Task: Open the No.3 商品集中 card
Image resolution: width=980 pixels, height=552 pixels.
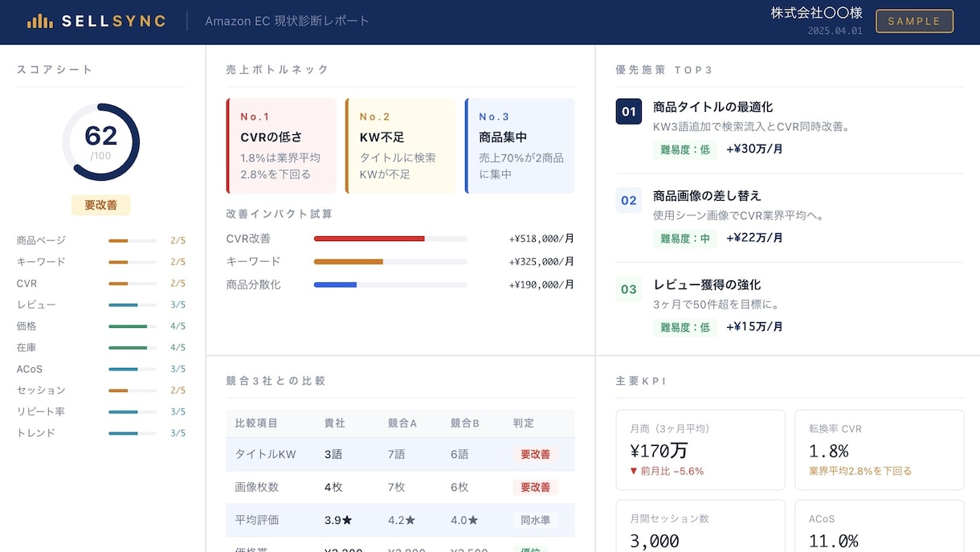Action: [520, 145]
